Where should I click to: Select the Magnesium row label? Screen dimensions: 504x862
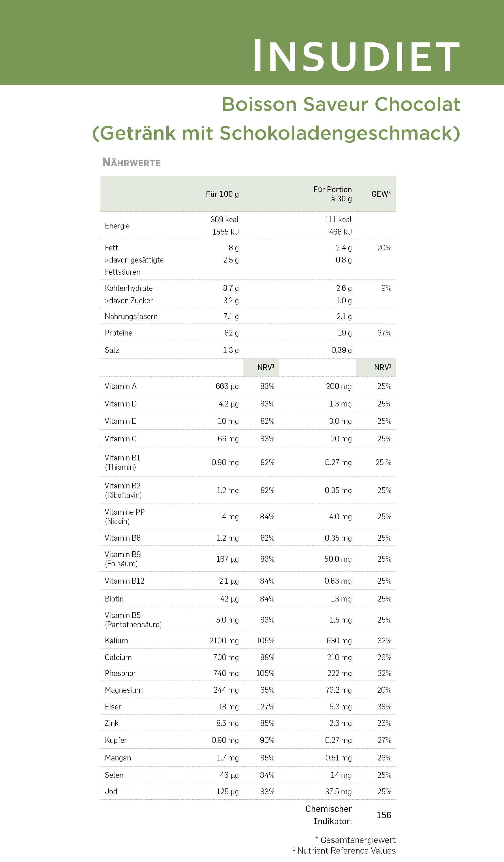[x=124, y=690]
